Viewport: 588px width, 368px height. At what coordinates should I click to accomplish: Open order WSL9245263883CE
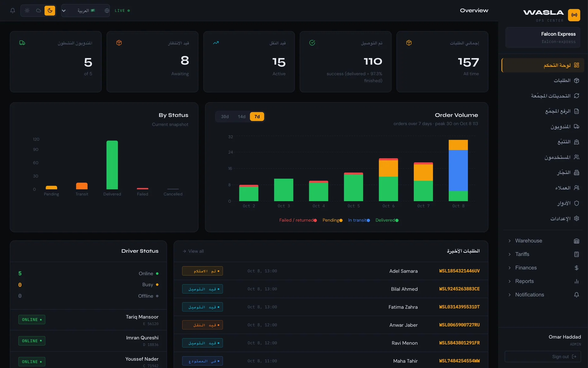tap(459, 289)
